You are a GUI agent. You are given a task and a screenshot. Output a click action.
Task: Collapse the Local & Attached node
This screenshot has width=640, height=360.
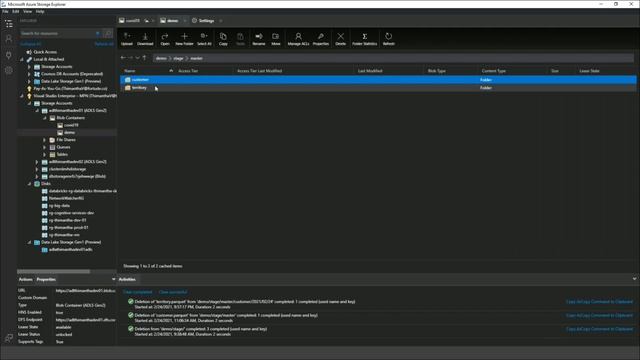tap(22, 59)
